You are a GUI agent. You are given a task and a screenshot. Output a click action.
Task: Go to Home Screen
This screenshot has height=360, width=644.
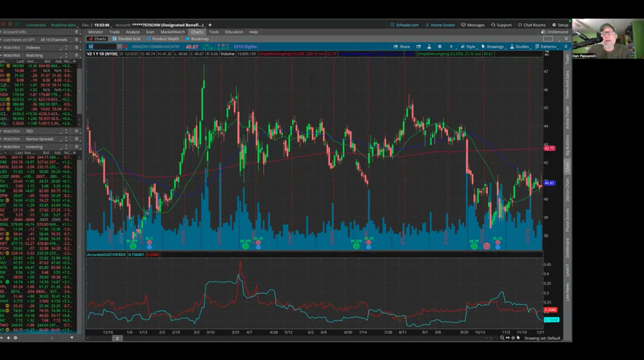click(x=440, y=25)
